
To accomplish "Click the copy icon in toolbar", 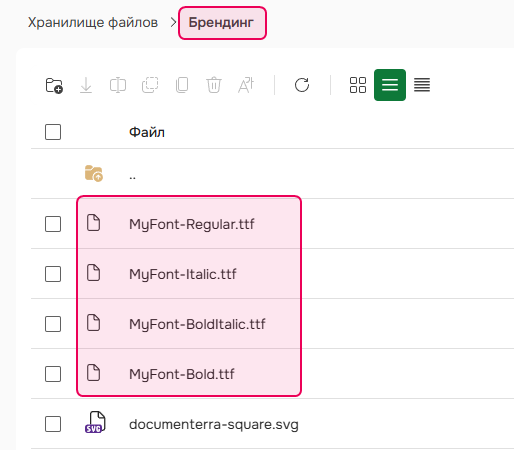I will pyautogui.click(x=182, y=85).
